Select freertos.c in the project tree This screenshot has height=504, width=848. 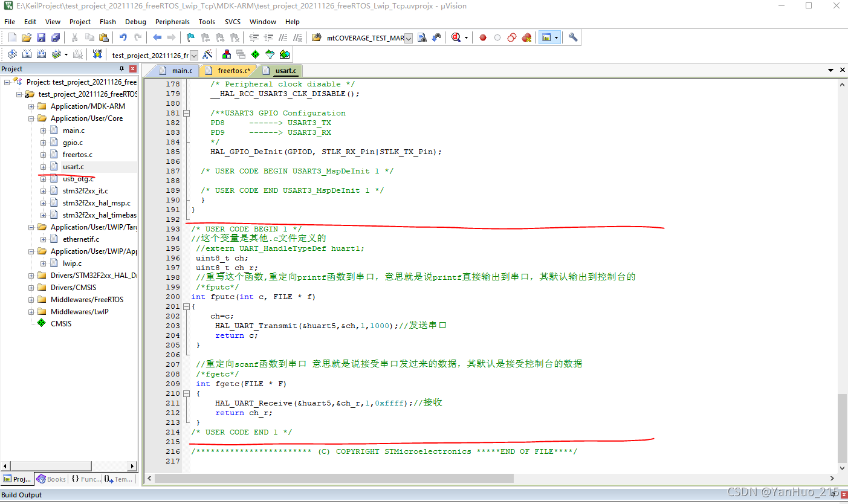coord(77,155)
